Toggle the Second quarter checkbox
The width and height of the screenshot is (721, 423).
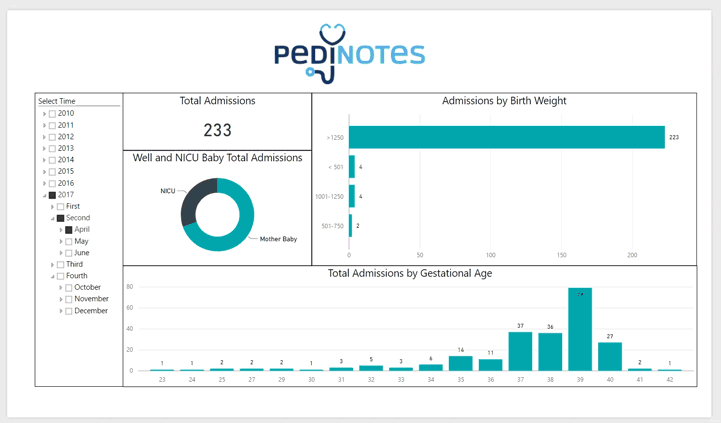60,218
